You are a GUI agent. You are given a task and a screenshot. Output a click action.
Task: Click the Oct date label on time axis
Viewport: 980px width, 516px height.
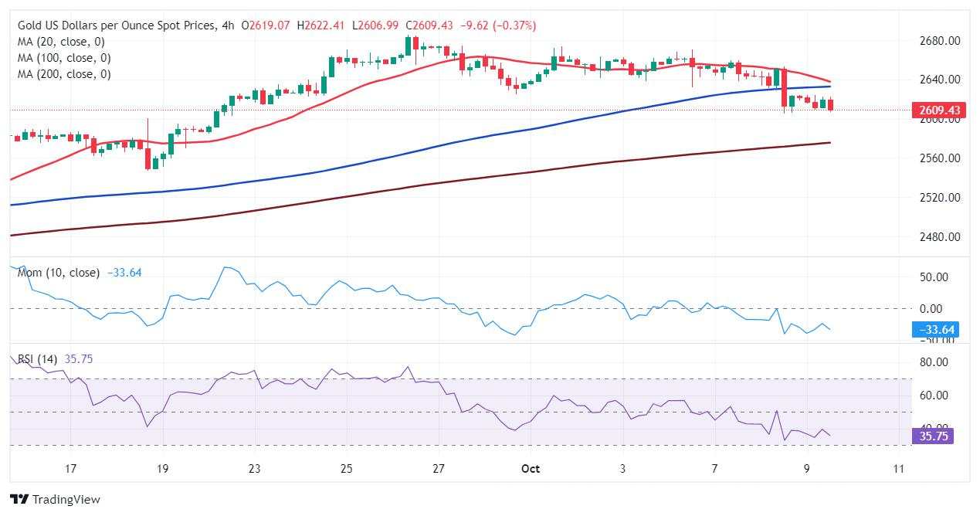(x=530, y=468)
